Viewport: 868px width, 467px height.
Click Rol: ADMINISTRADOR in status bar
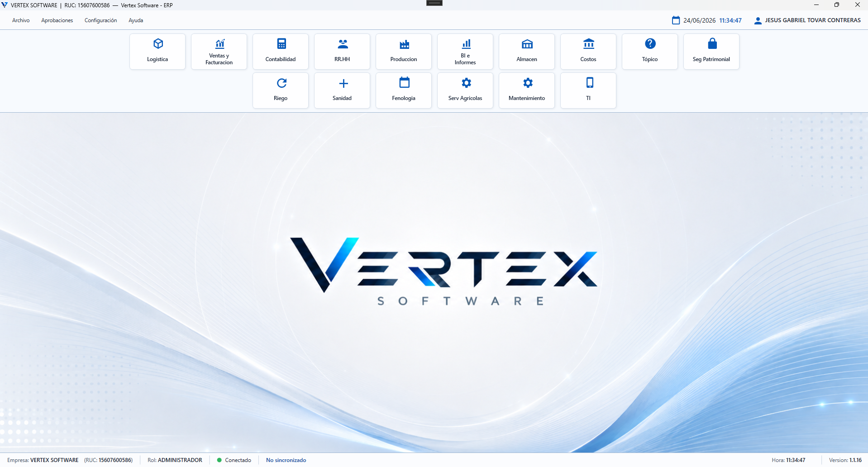175,460
